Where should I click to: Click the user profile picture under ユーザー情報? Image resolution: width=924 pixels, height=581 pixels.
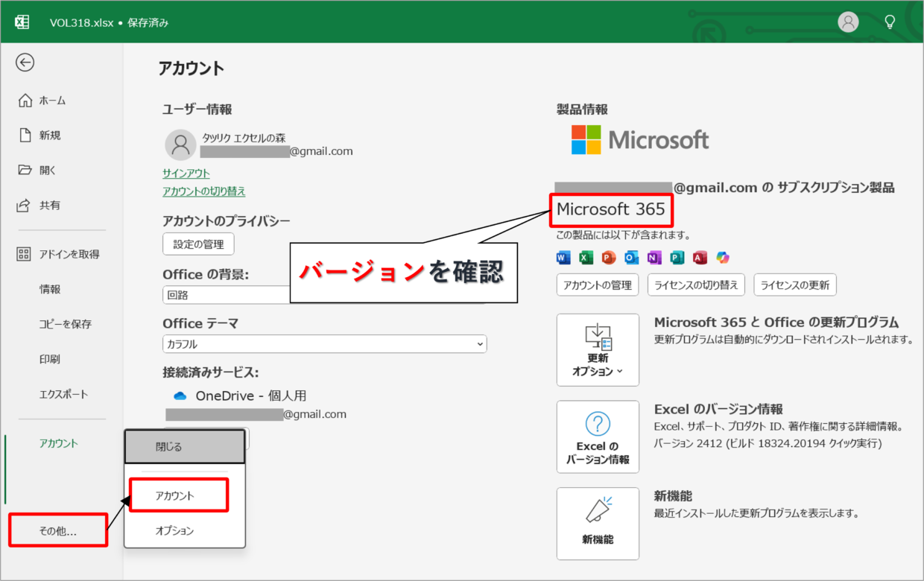(180, 145)
